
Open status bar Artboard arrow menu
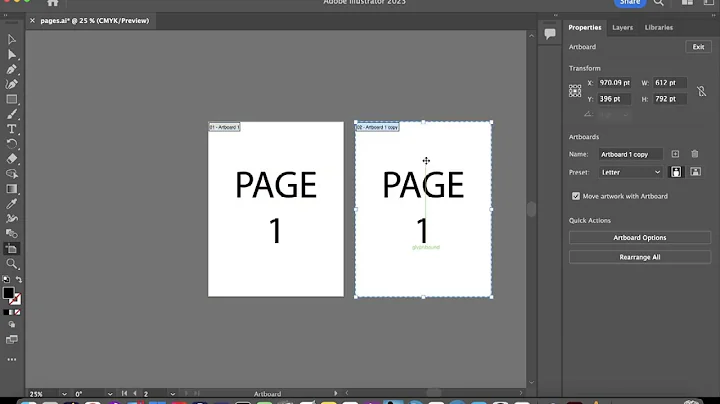pos(336,393)
